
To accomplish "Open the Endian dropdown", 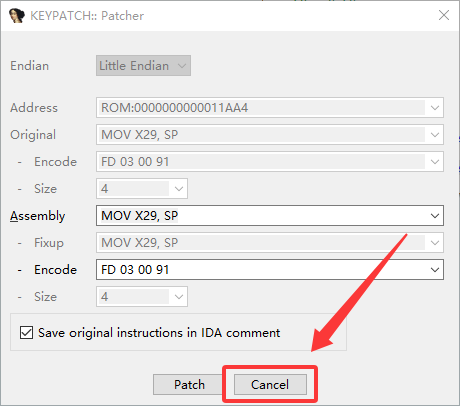I will pos(143,66).
